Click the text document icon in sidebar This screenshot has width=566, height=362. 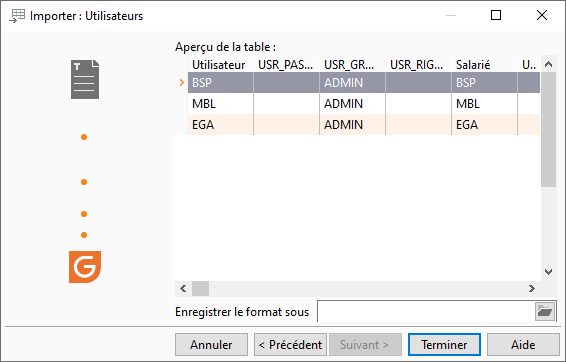point(85,79)
